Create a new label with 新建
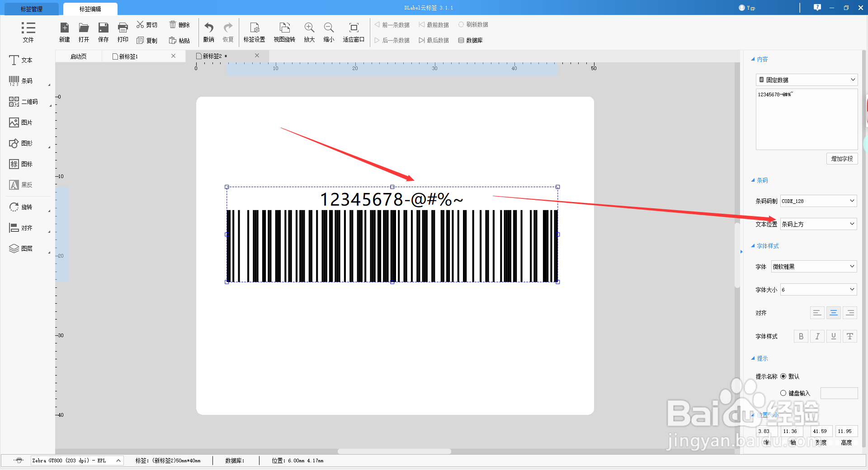 pyautogui.click(x=65, y=32)
